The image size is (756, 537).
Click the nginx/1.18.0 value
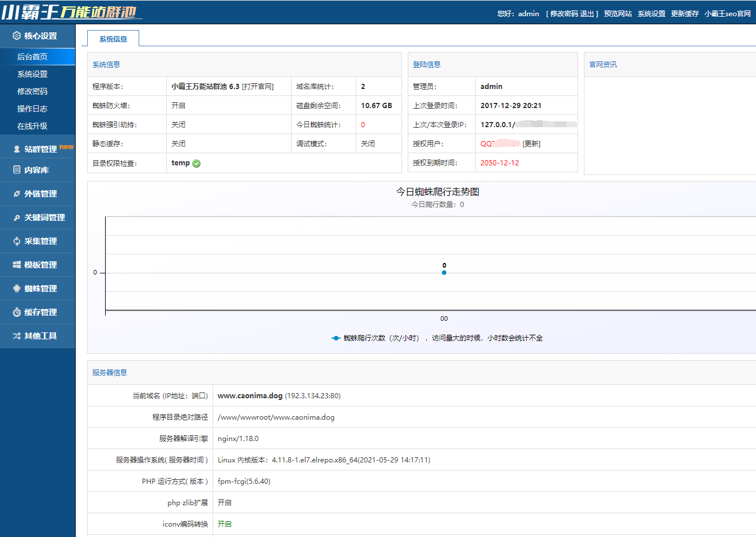tap(238, 439)
